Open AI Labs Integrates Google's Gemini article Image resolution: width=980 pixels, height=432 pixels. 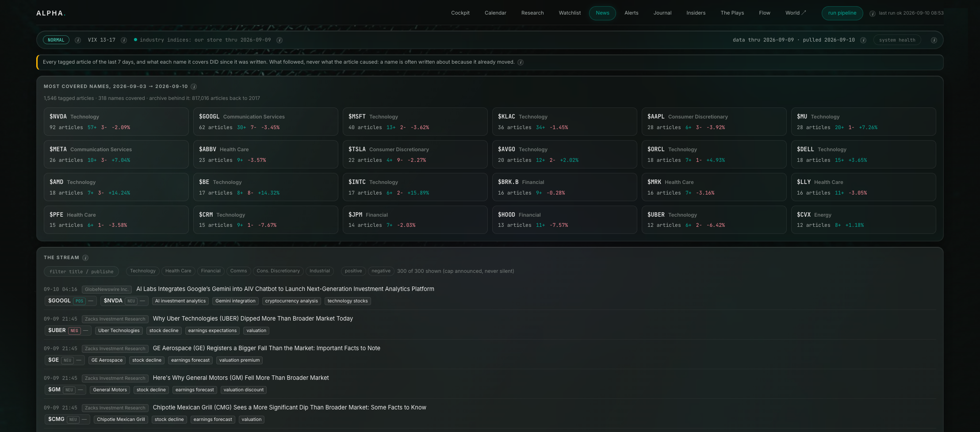click(285, 289)
